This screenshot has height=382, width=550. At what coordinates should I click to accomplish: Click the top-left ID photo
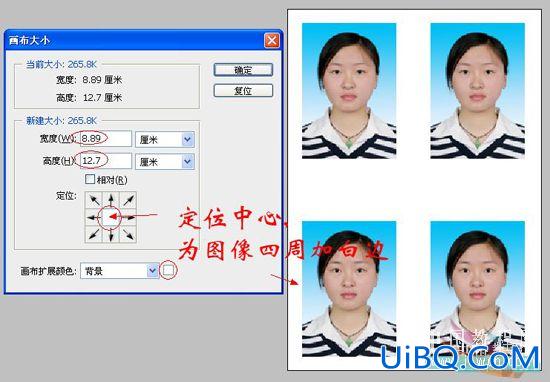click(349, 91)
